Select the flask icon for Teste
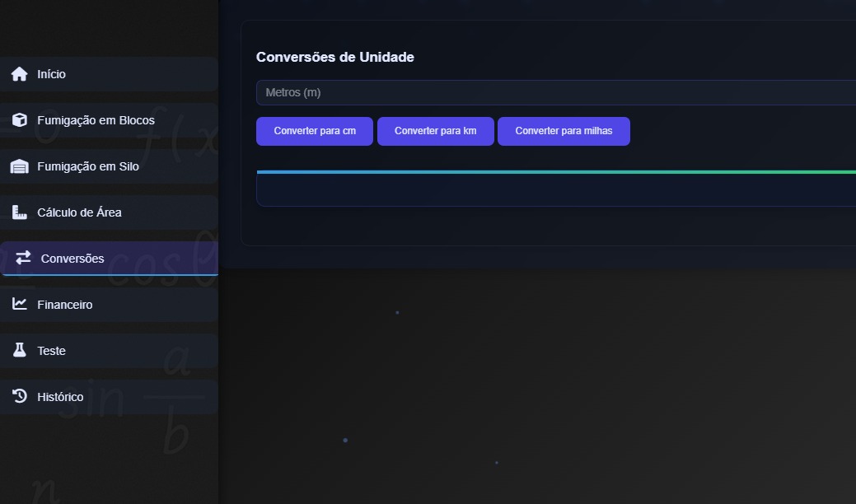Image resolution: width=856 pixels, height=504 pixels. point(20,351)
